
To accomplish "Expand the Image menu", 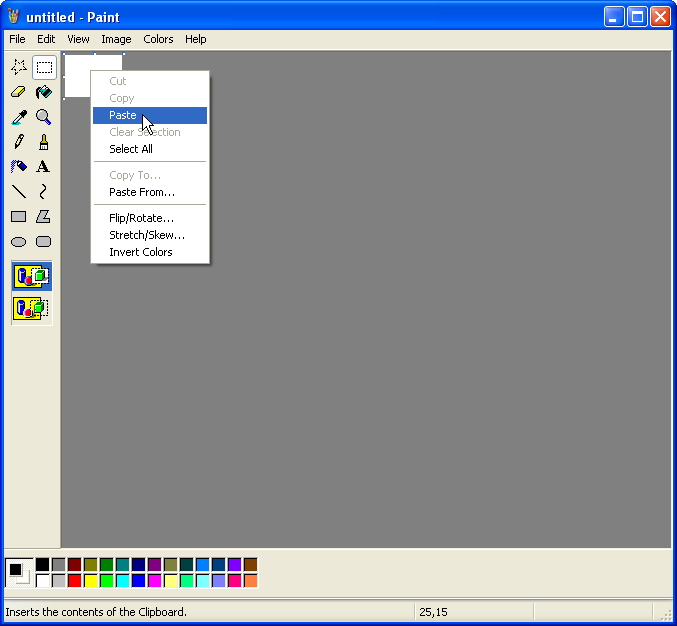I will (x=116, y=39).
